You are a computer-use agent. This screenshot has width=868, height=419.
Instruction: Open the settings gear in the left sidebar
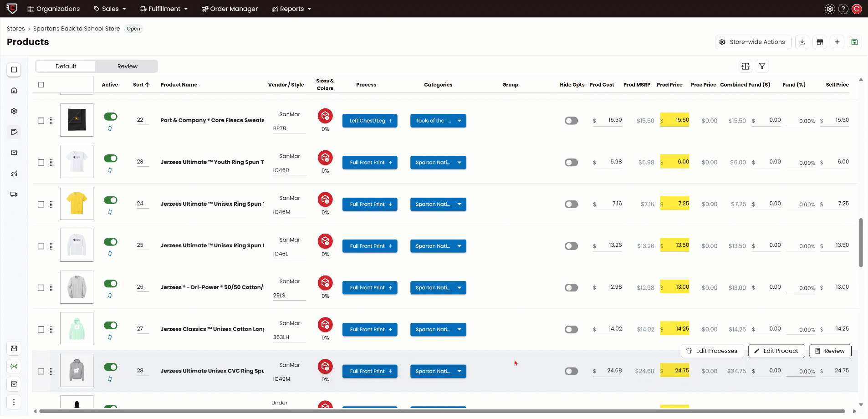pos(14,111)
